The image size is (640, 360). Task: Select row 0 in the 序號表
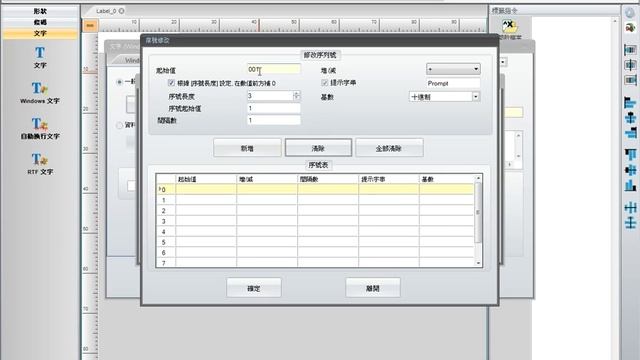pyautogui.click(x=315, y=189)
